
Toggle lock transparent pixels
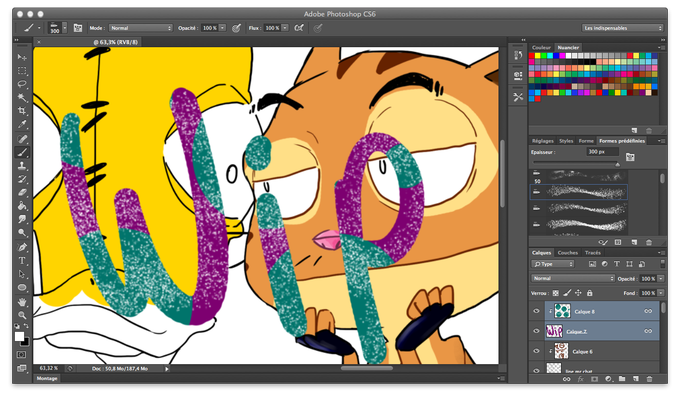pos(556,293)
